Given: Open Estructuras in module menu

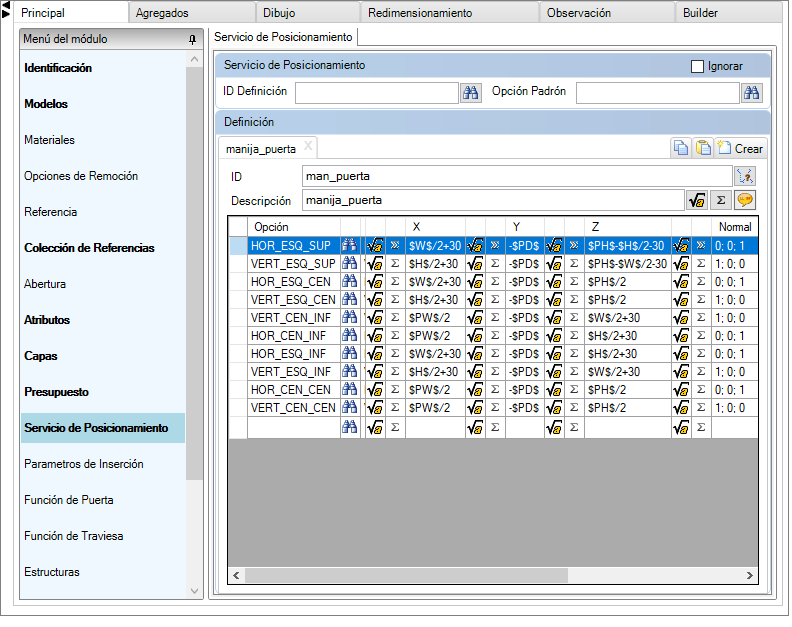Looking at the screenshot, I should pyautogui.click(x=52, y=572).
